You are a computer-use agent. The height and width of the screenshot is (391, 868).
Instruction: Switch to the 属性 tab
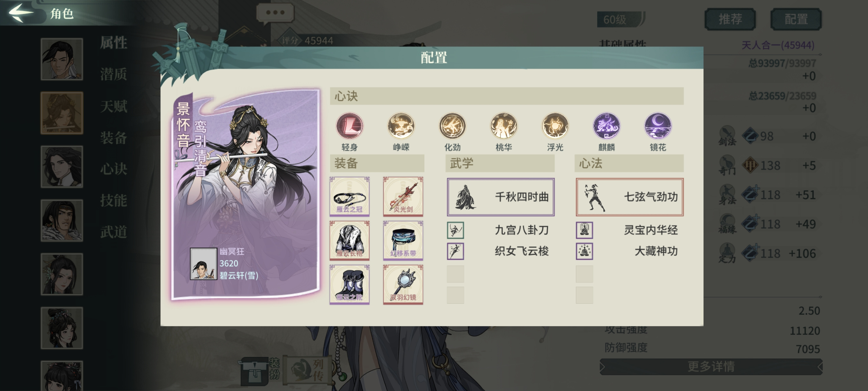click(x=114, y=43)
